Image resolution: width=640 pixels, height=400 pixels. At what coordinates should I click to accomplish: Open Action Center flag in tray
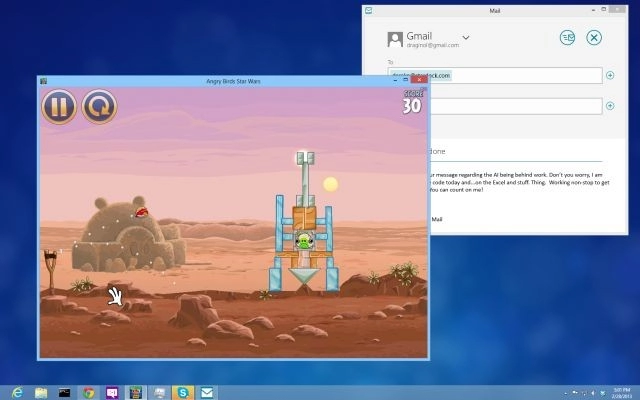pyautogui.click(x=575, y=393)
